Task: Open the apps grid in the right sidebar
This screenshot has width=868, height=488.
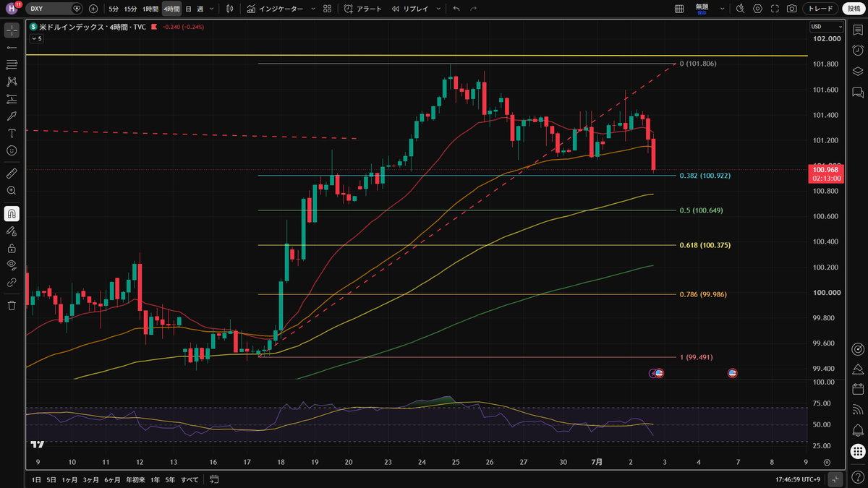Action: (x=857, y=450)
